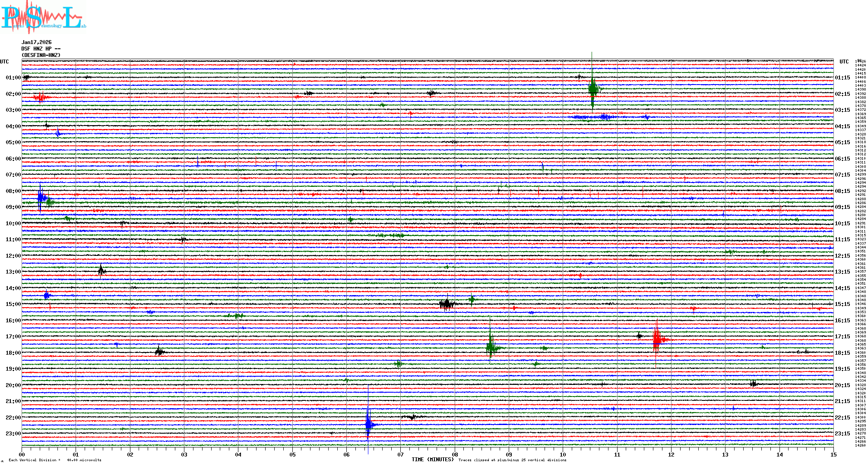Viewport: 868px width, 466px height.
Task: Click the large green event near 02:00 trace
Action: point(592,88)
